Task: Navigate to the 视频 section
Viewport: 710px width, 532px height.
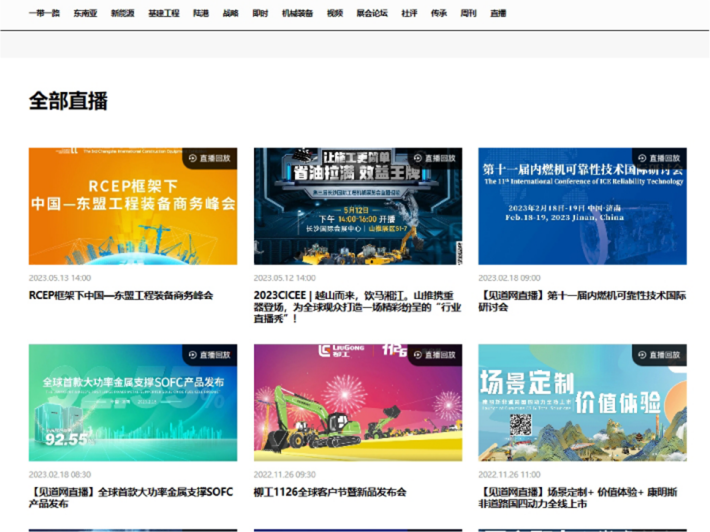Action: coord(335,13)
